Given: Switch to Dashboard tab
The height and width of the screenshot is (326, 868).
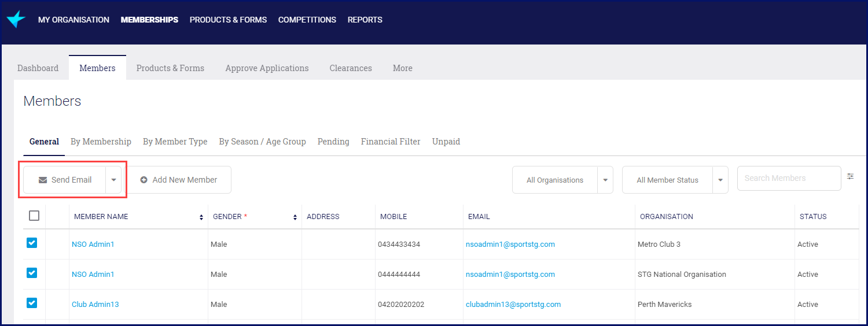Looking at the screenshot, I should pyautogui.click(x=38, y=68).
